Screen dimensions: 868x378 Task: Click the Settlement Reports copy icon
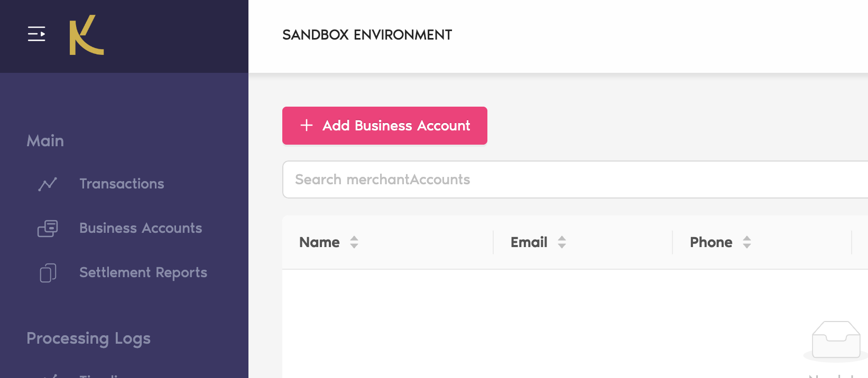[x=48, y=272]
